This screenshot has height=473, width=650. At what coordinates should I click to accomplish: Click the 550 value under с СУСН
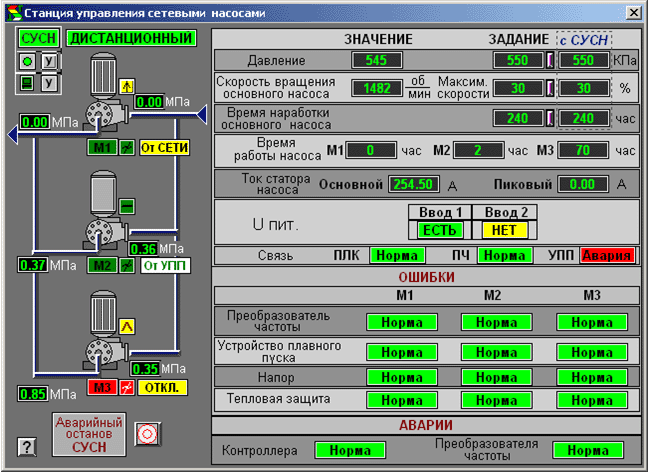point(584,61)
